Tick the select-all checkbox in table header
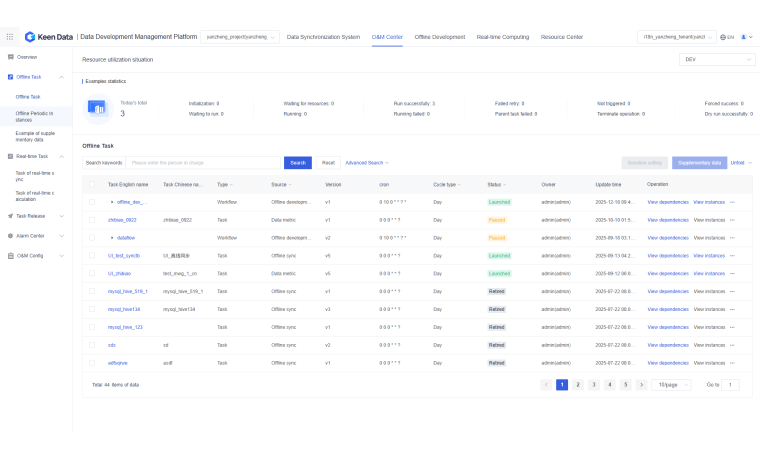Screen dimensions: 760x460 click(92, 184)
